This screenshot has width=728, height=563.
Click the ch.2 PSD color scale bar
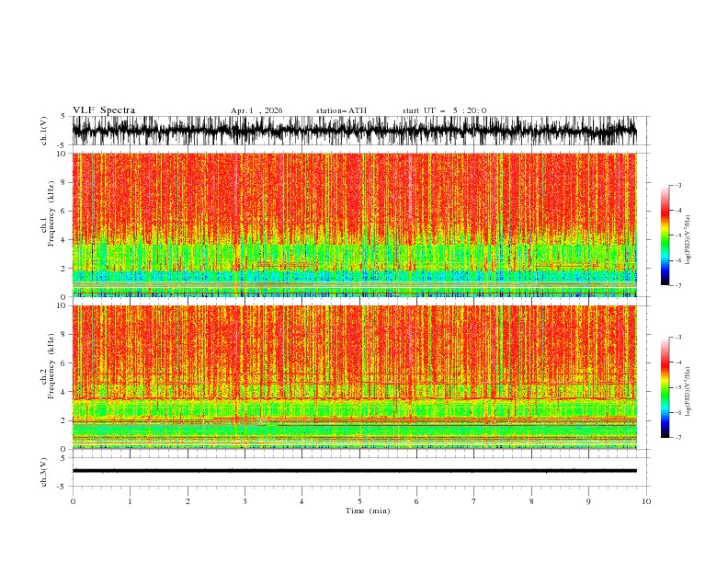[665, 387]
